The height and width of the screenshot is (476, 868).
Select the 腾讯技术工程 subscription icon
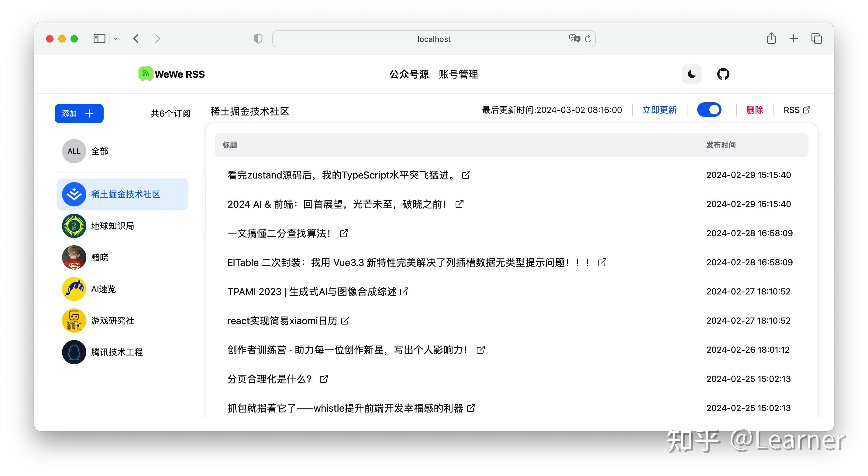(x=74, y=352)
